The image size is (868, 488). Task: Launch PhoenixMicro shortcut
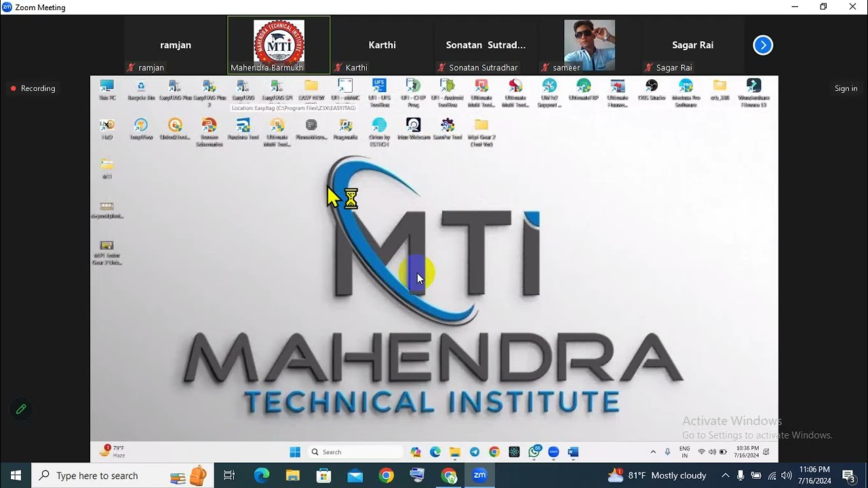[311, 129]
